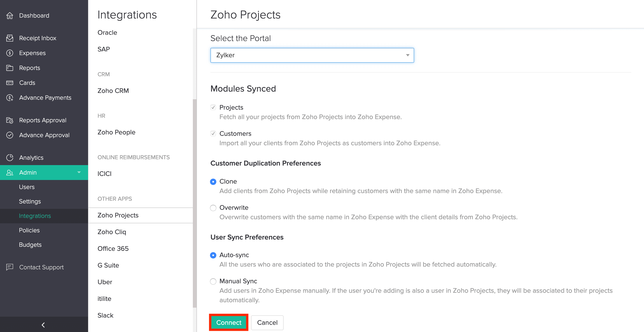This screenshot has width=644, height=332.
Task: Click the Contact Support chat icon
Action: [x=10, y=267]
